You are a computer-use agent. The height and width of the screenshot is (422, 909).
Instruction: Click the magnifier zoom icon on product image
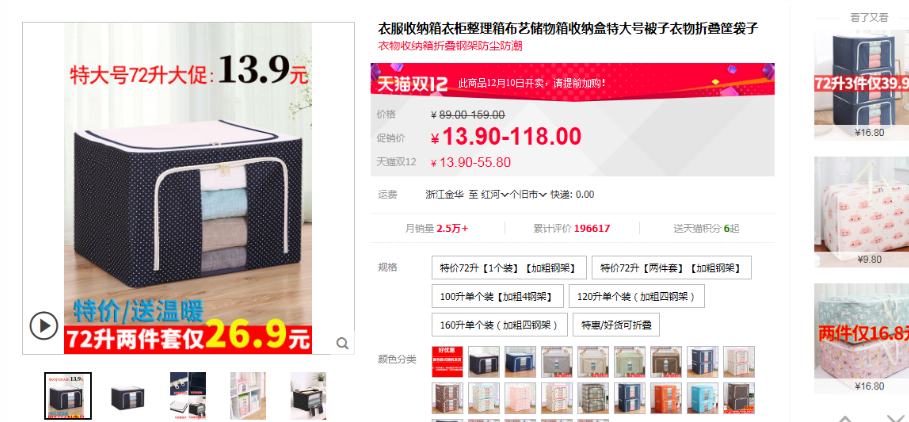[x=343, y=344]
